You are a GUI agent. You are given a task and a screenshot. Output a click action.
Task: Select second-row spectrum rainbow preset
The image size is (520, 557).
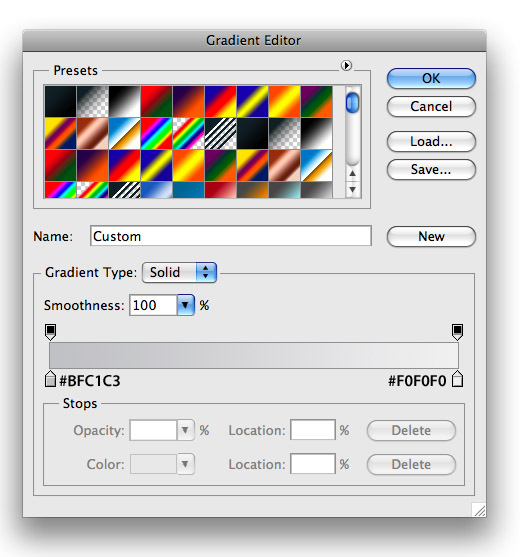[156, 134]
